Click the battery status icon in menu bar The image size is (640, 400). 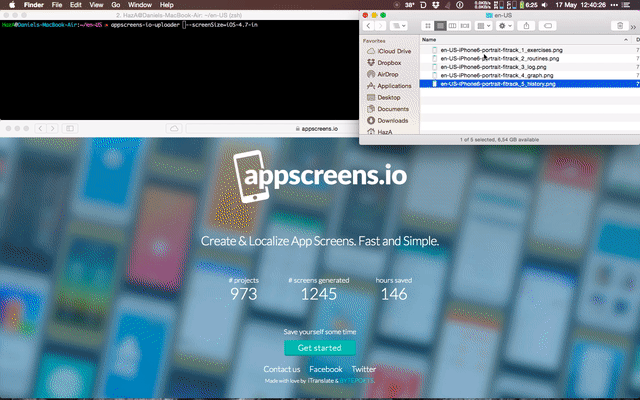click(521, 5)
